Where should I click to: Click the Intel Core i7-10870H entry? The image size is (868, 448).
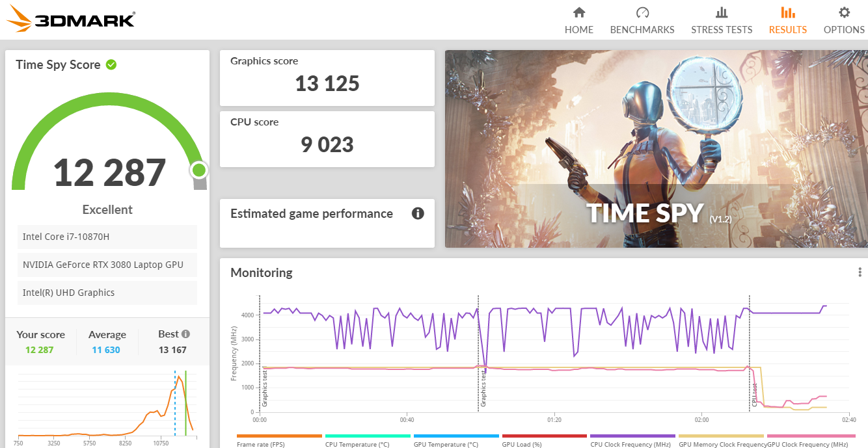point(107,237)
